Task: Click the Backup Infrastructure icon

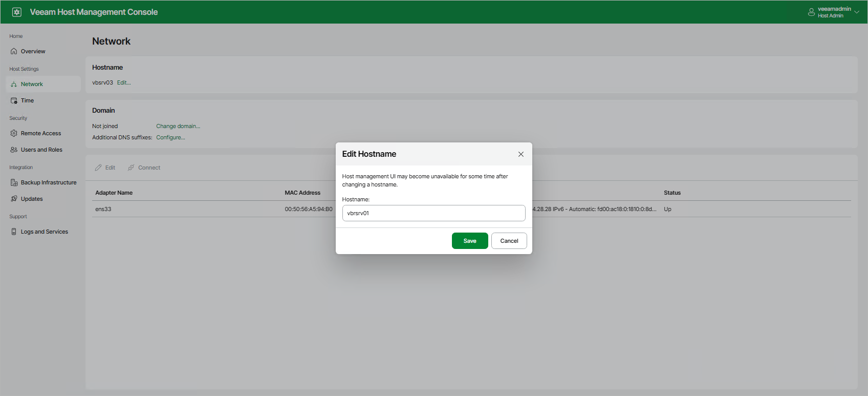Action: [x=14, y=182]
